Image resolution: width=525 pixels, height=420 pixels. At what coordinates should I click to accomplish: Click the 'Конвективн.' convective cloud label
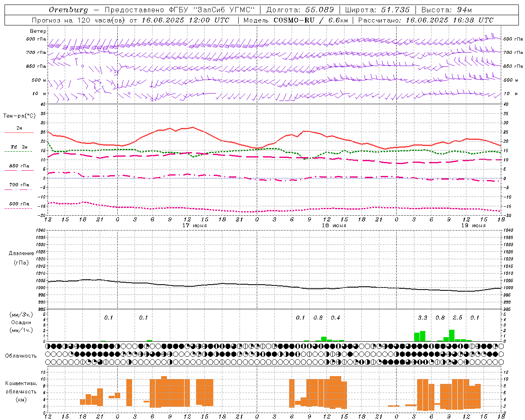click(x=21, y=383)
